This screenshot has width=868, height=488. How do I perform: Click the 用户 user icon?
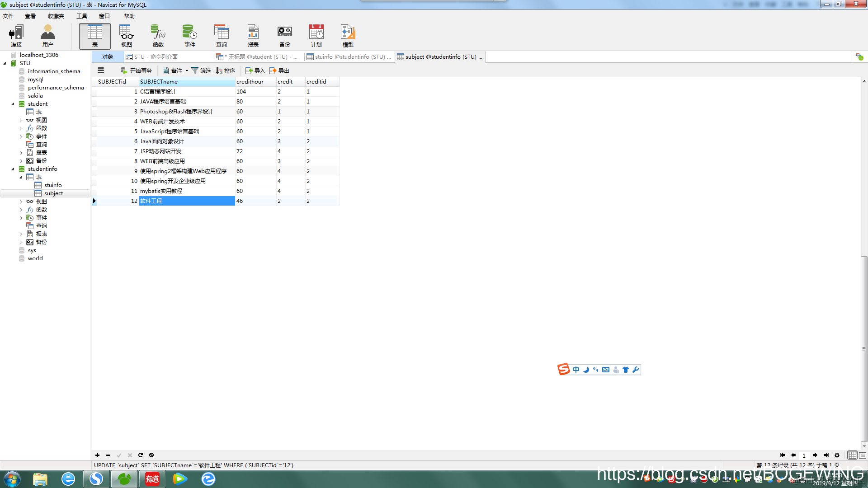pos(47,36)
